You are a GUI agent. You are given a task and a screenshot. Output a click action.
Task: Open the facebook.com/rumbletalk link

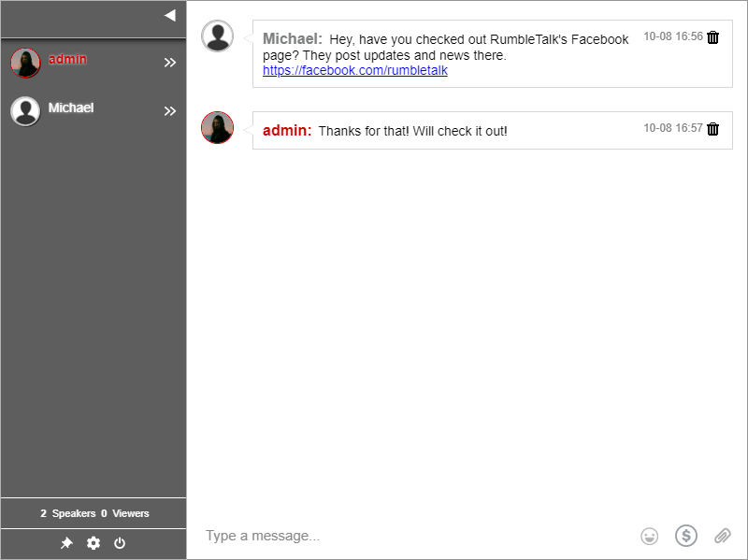click(x=355, y=70)
